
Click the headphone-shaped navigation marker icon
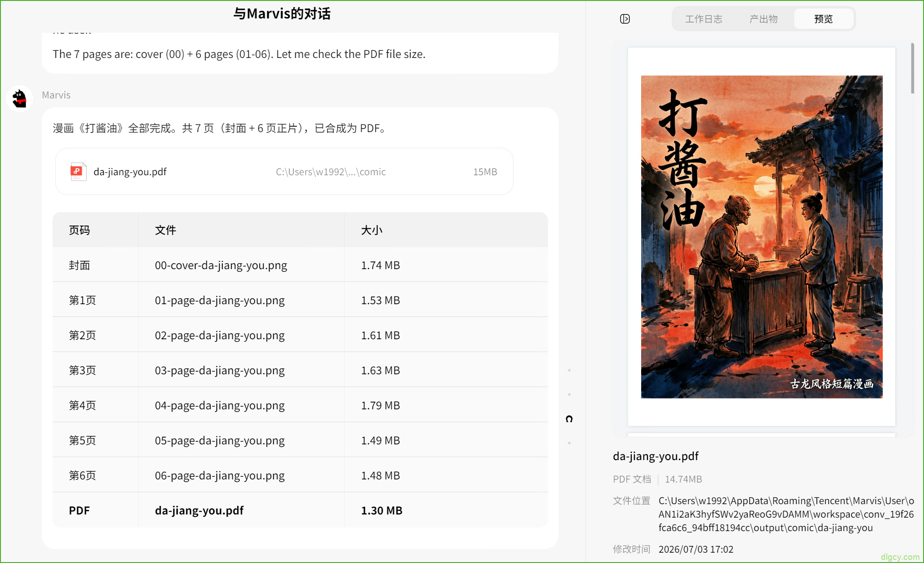(x=569, y=419)
